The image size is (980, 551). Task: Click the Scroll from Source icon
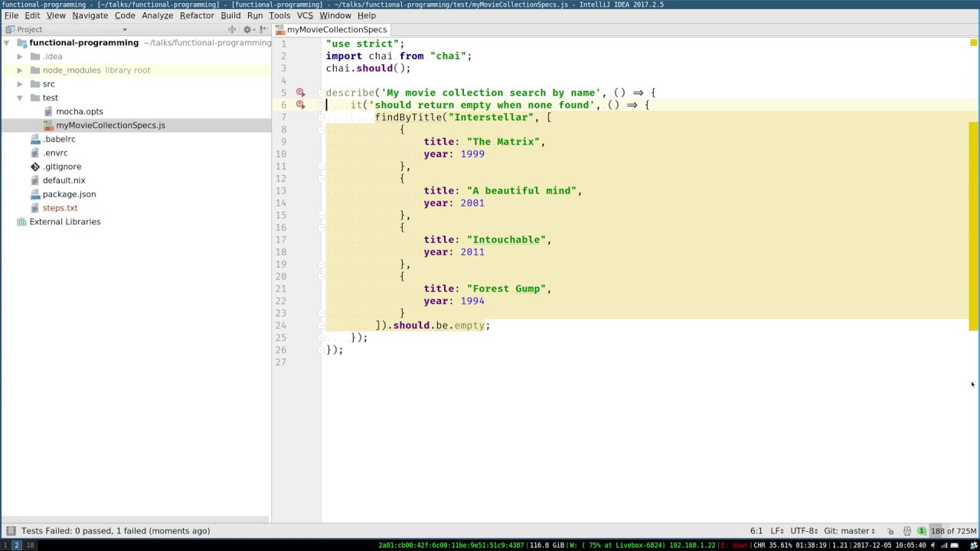tap(232, 30)
